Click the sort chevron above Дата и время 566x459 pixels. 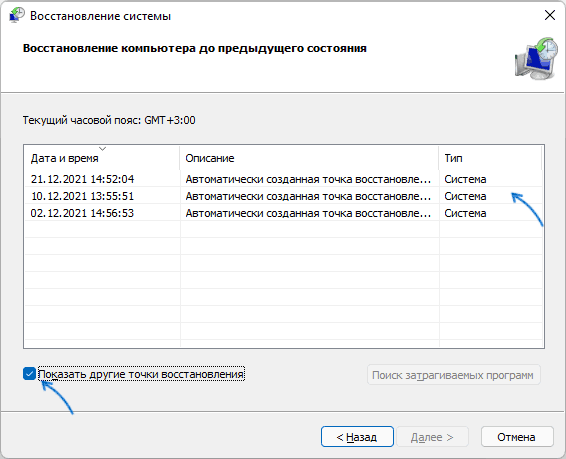(103, 149)
